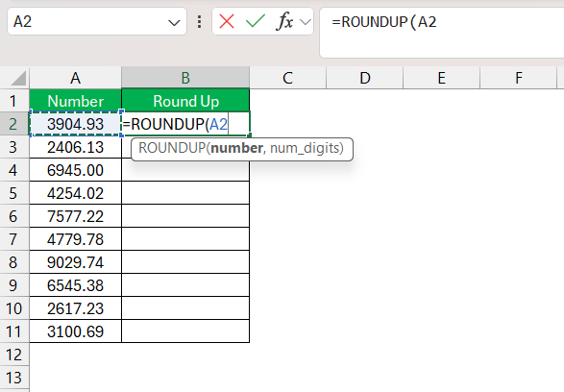Select column A header
Viewport: 564px width, 392px height.
[x=76, y=78]
